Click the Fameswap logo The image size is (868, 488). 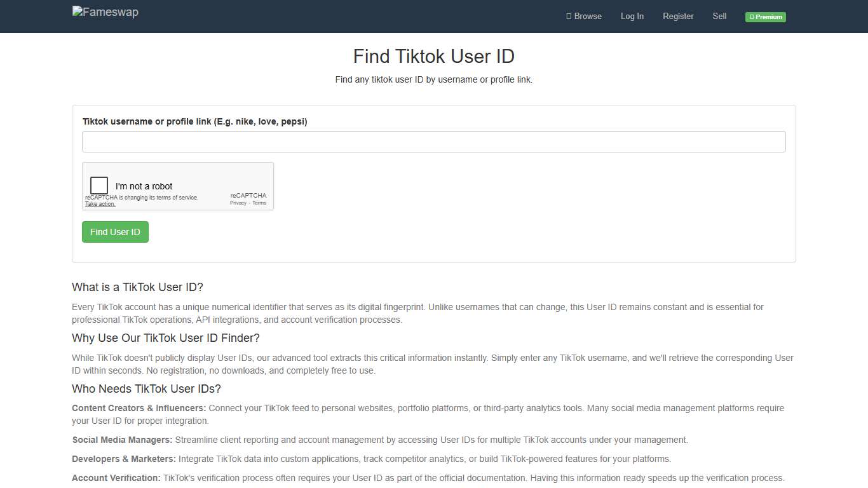(x=105, y=11)
